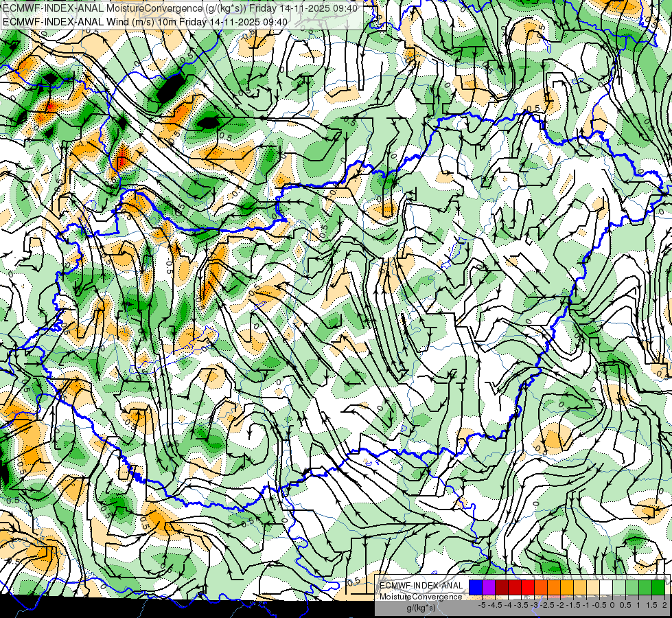
Task: Click the Wind (m/s) 10m title line
Action: tap(145, 22)
